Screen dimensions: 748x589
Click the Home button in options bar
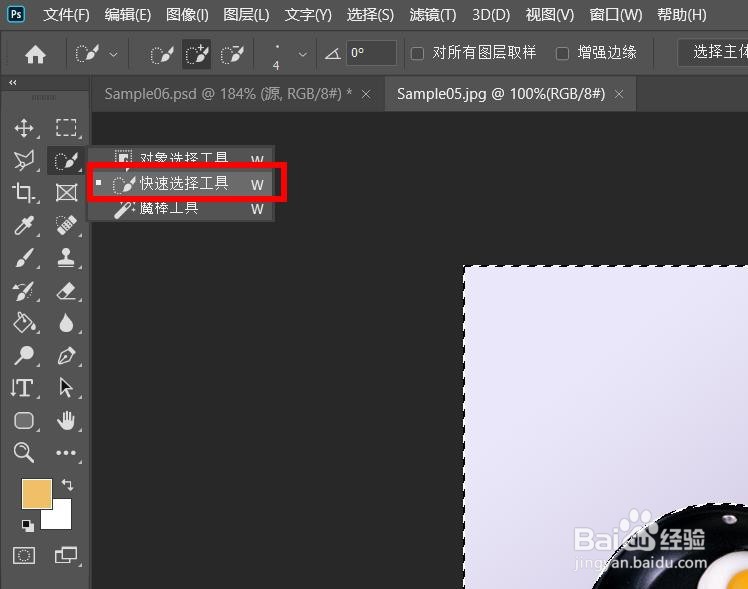(x=35, y=54)
